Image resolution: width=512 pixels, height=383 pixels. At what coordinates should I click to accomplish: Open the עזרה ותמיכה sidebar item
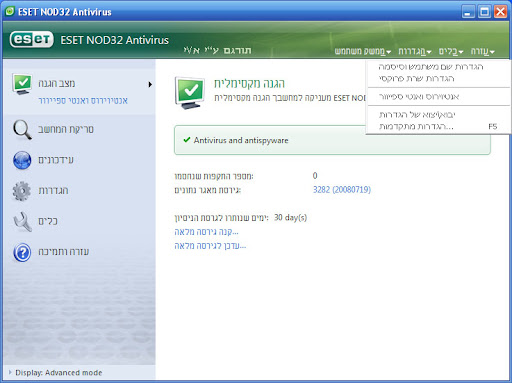[x=63, y=251]
